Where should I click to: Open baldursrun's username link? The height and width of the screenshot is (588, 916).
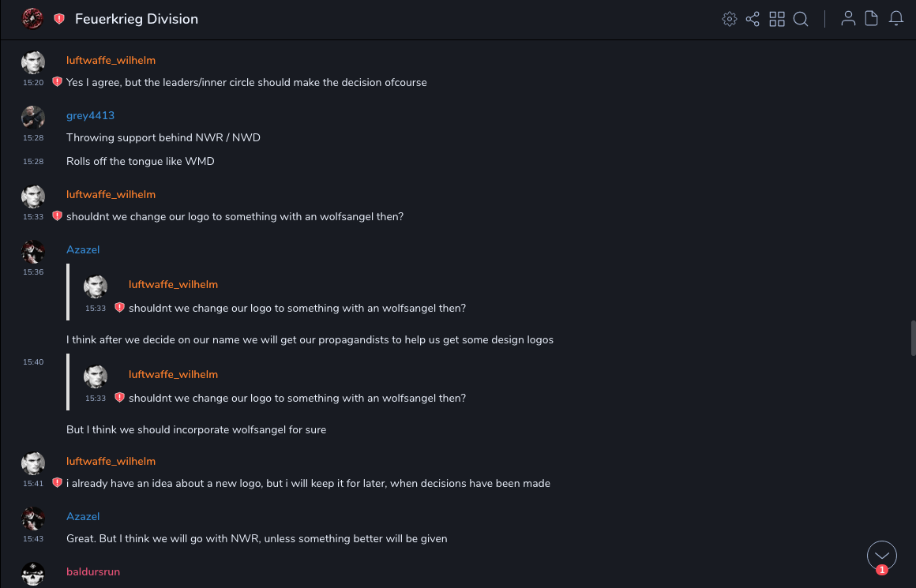click(93, 571)
